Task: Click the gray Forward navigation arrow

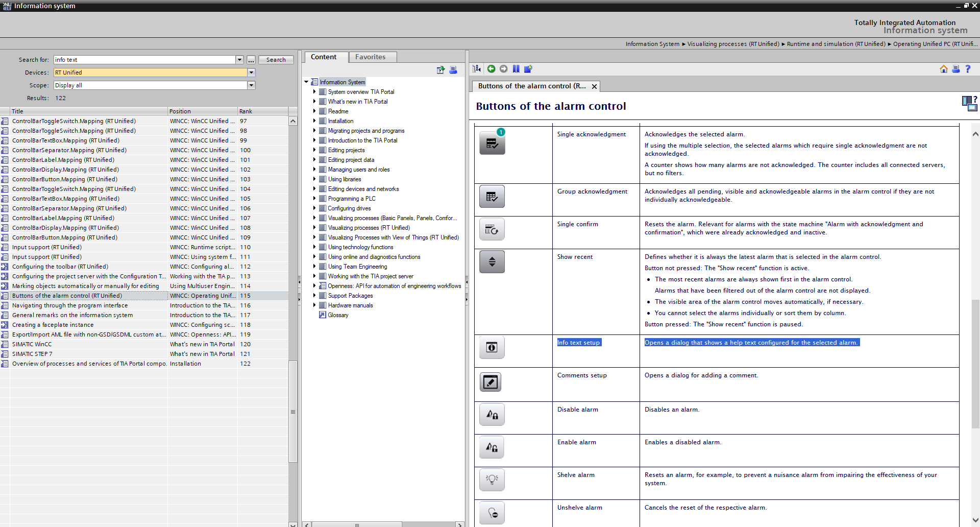Action: point(503,69)
